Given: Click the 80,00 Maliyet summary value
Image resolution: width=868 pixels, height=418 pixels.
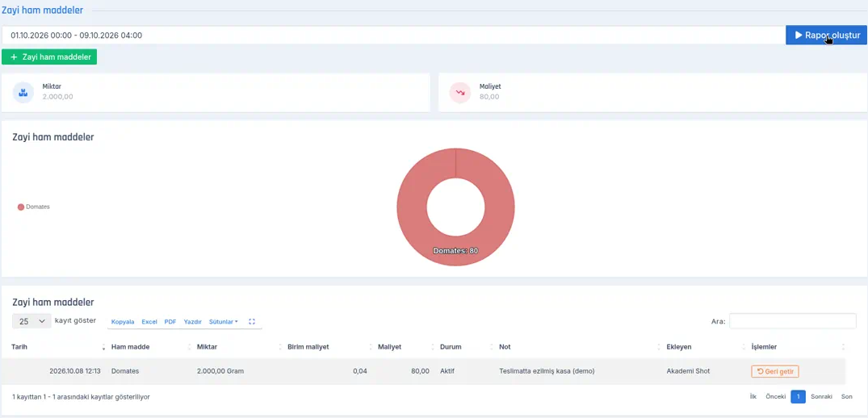Looking at the screenshot, I should click(489, 97).
